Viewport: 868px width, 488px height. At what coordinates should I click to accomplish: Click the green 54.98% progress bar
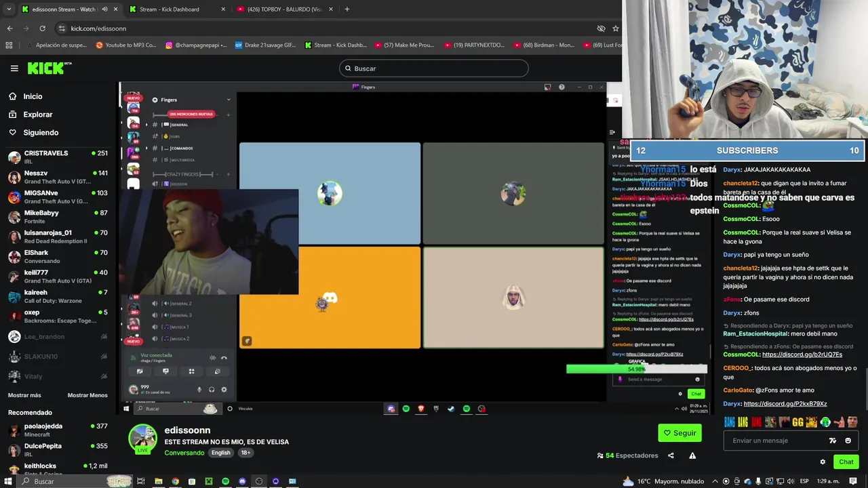[637, 369]
